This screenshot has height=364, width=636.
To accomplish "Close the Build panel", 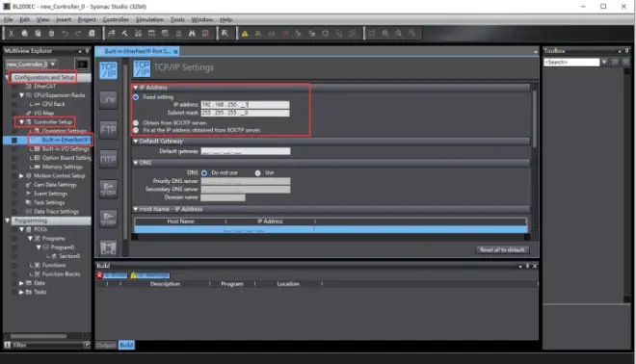I will pos(535,266).
